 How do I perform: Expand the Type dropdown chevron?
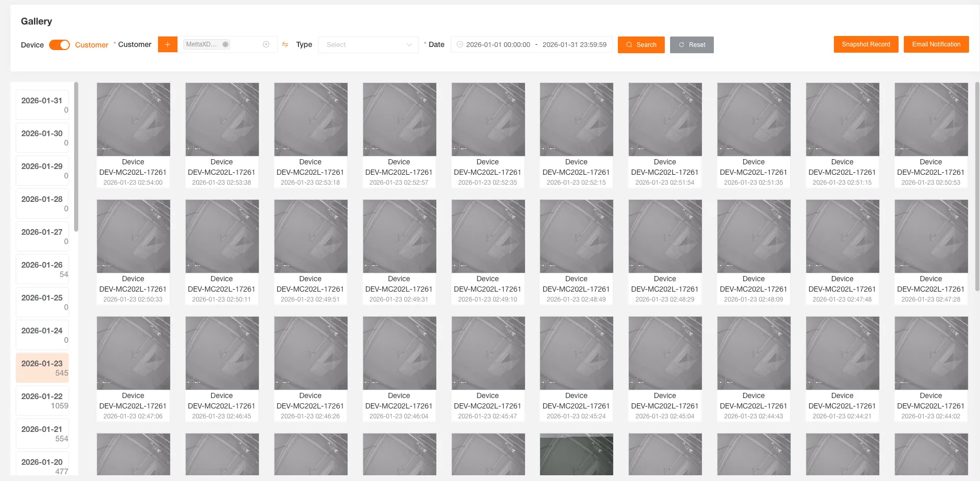pos(408,44)
